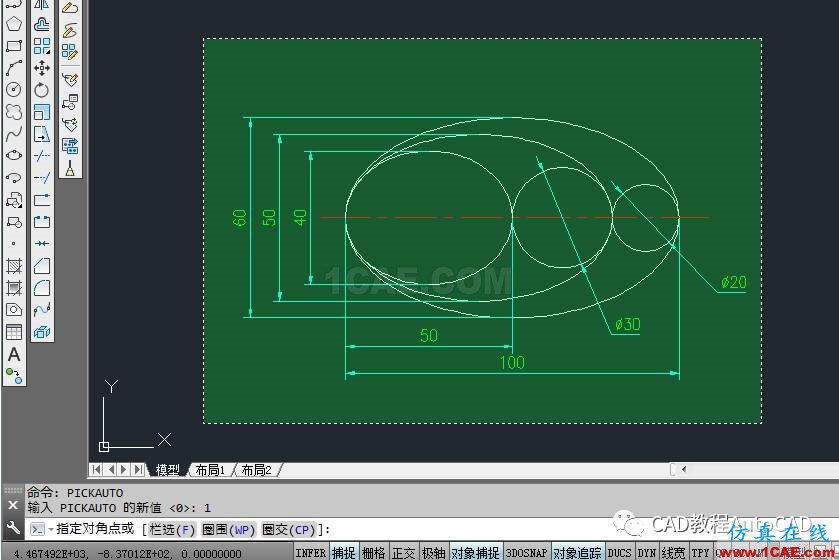This screenshot has height=560, width=839.
Task: Select the Revision Cloud tool
Action: tap(13, 112)
